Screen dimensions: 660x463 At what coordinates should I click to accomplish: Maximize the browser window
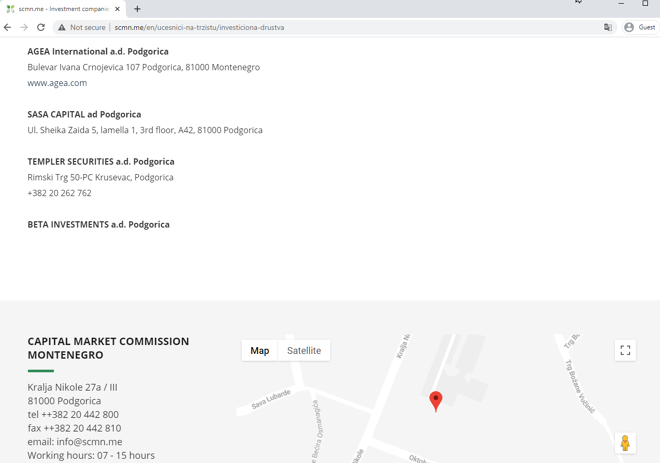[x=645, y=3]
